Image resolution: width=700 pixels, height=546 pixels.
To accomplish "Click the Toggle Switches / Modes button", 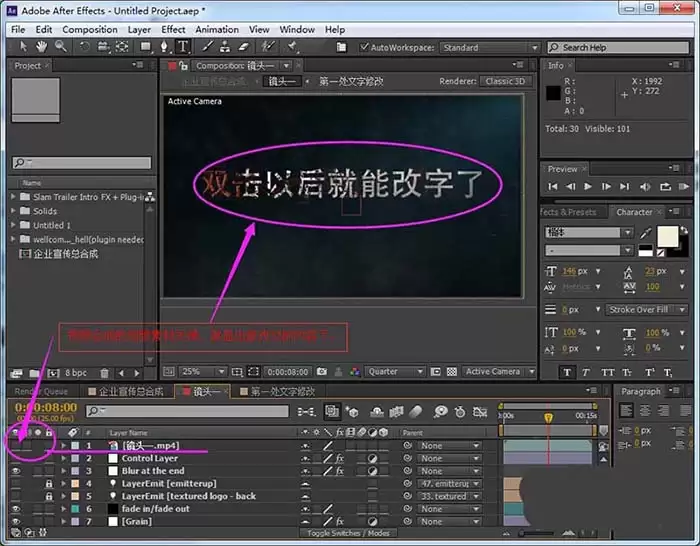I will pyautogui.click(x=348, y=533).
